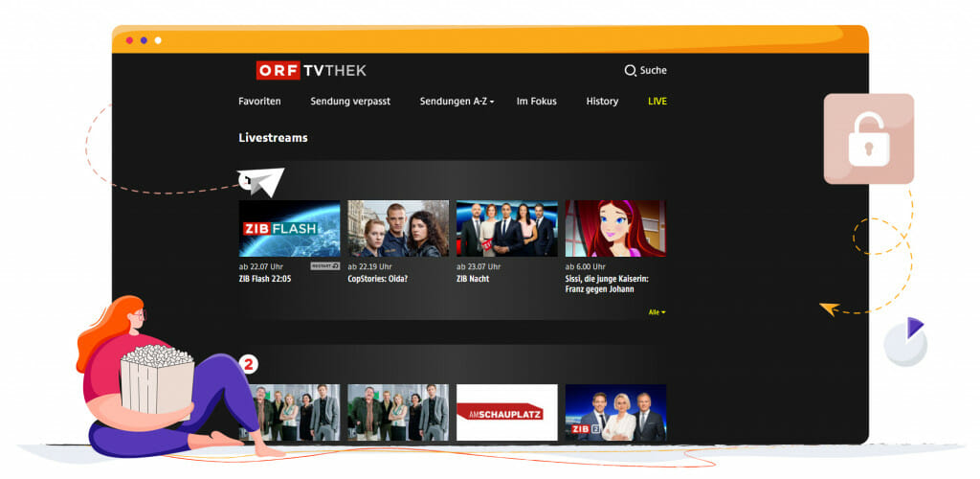Viewport: 980px width, 479px height.
Task: Select the ORF 2 channel logo
Action: pos(249,365)
